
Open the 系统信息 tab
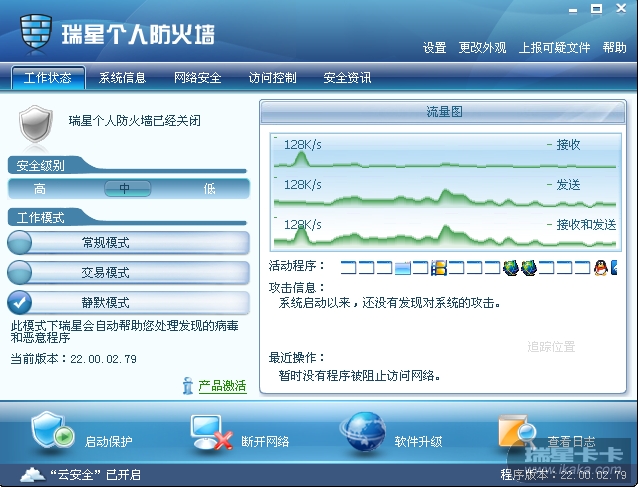(122, 77)
